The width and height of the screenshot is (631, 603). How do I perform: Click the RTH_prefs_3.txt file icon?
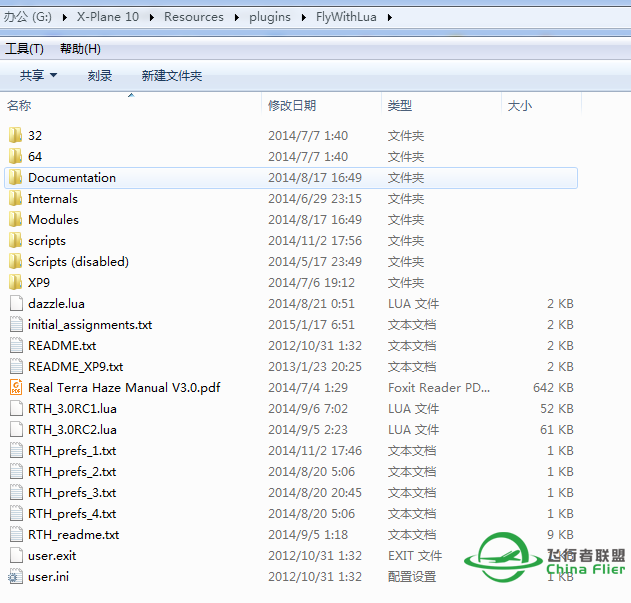coord(16,492)
